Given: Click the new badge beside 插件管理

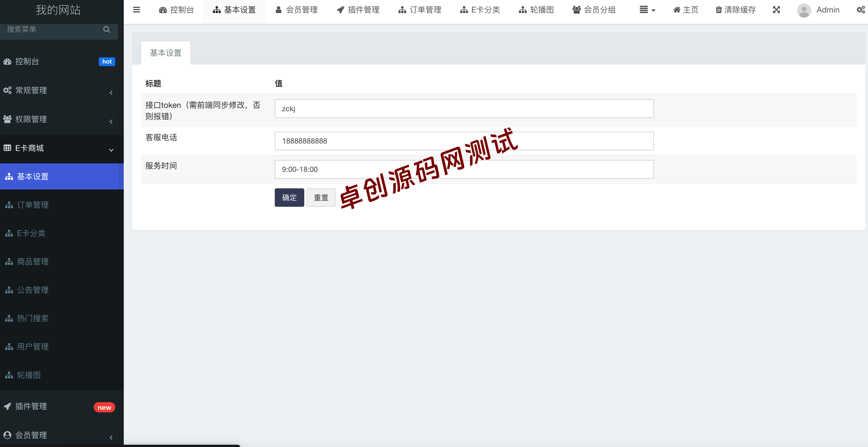Looking at the screenshot, I should tap(104, 408).
